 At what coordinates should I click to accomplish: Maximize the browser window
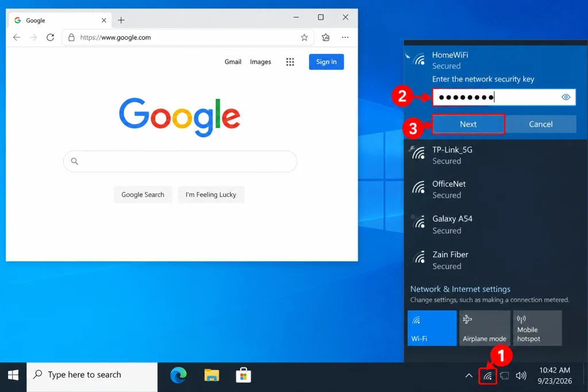click(x=320, y=17)
